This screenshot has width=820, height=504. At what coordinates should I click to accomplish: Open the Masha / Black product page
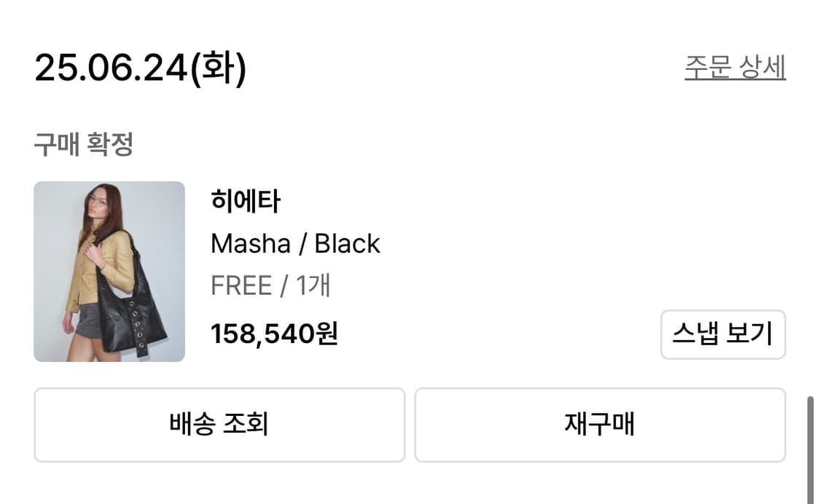pyautogui.click(x=294, y=244)
